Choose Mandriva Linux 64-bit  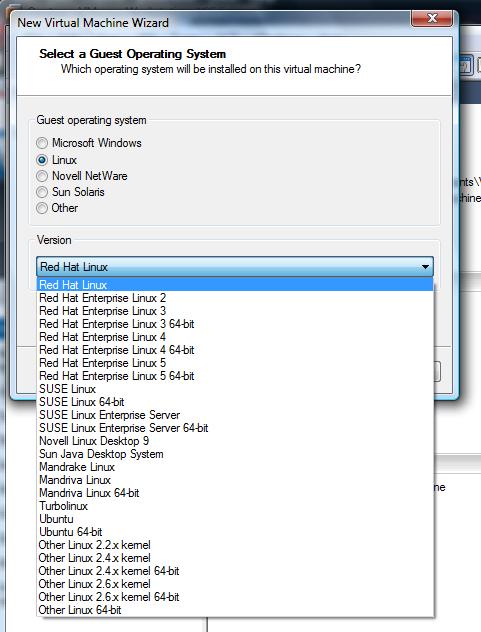click(235, 493)
